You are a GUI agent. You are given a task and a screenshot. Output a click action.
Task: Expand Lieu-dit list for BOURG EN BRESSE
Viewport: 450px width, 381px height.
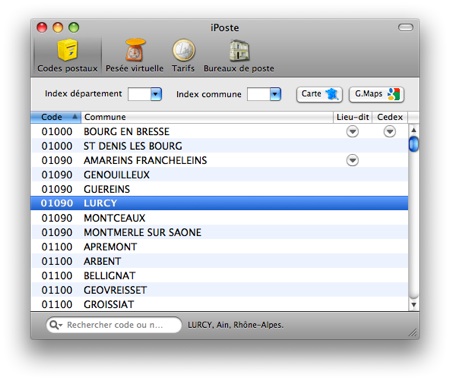[x=352, y=131]
